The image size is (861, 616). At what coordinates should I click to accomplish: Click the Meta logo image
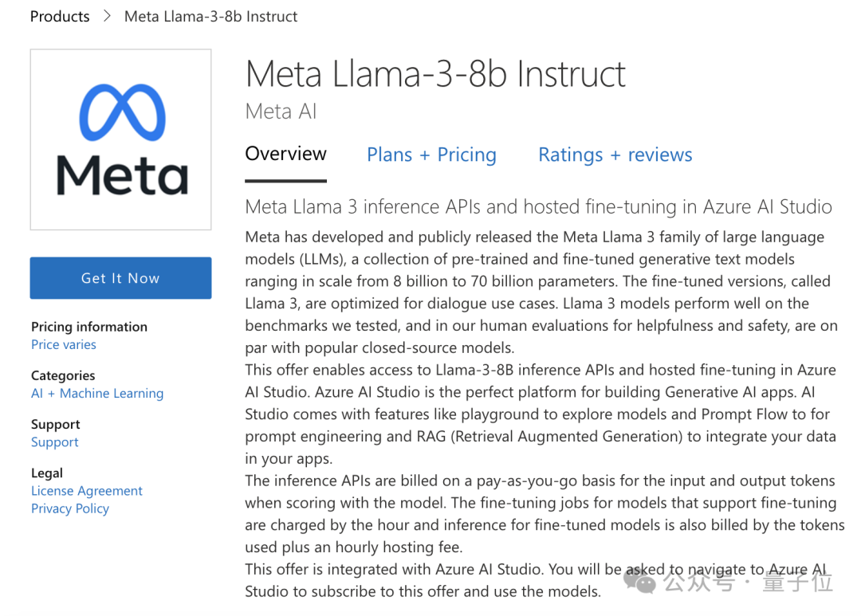point(120,139)
